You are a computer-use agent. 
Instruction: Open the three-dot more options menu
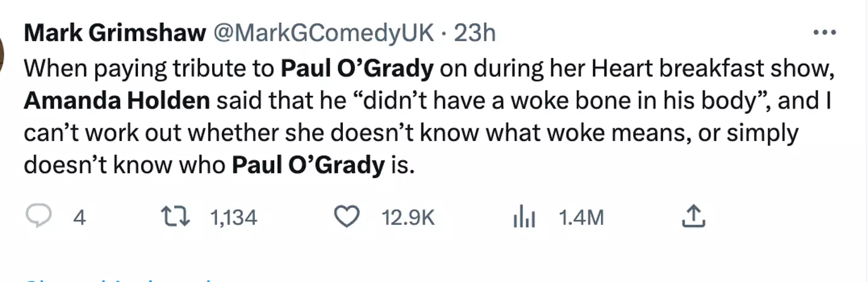pyautogui.click(x=825, y=33)
